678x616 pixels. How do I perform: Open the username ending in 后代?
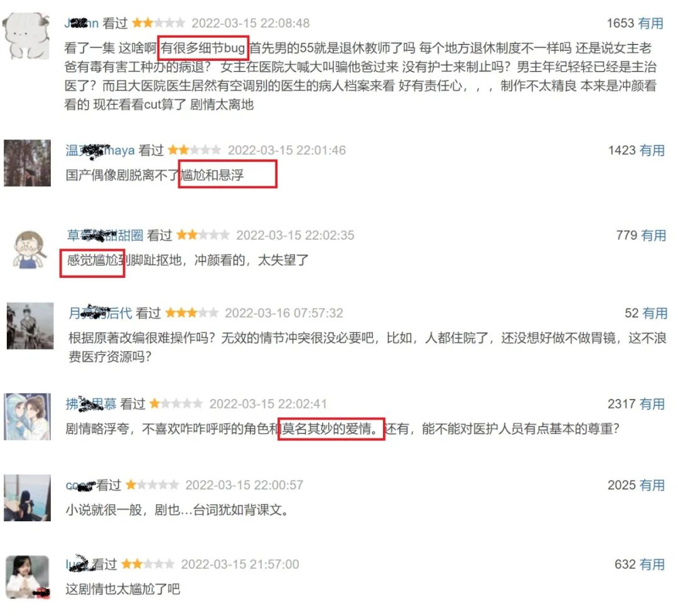click(100, 313)
